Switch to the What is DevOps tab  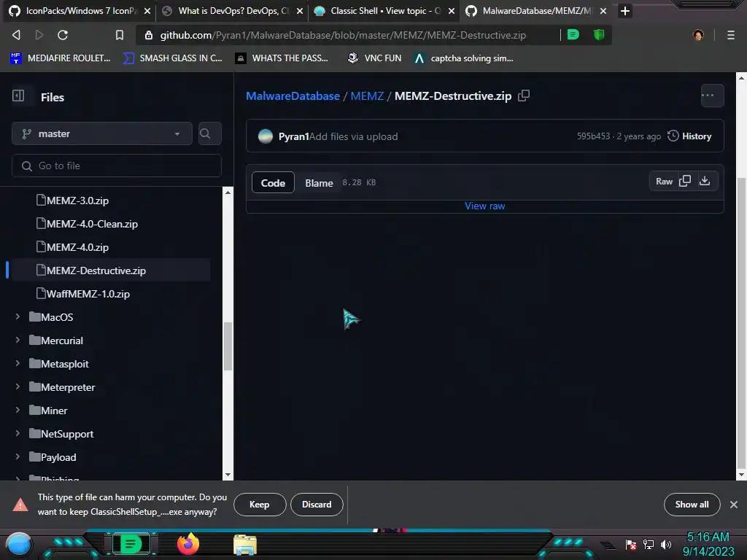pyautogui.click(x=233, y=10)
